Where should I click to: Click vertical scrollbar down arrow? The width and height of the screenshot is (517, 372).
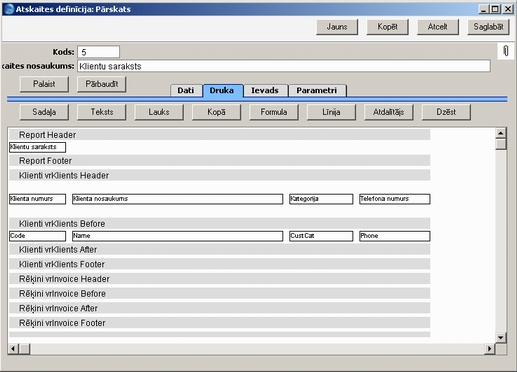(501, 337)
